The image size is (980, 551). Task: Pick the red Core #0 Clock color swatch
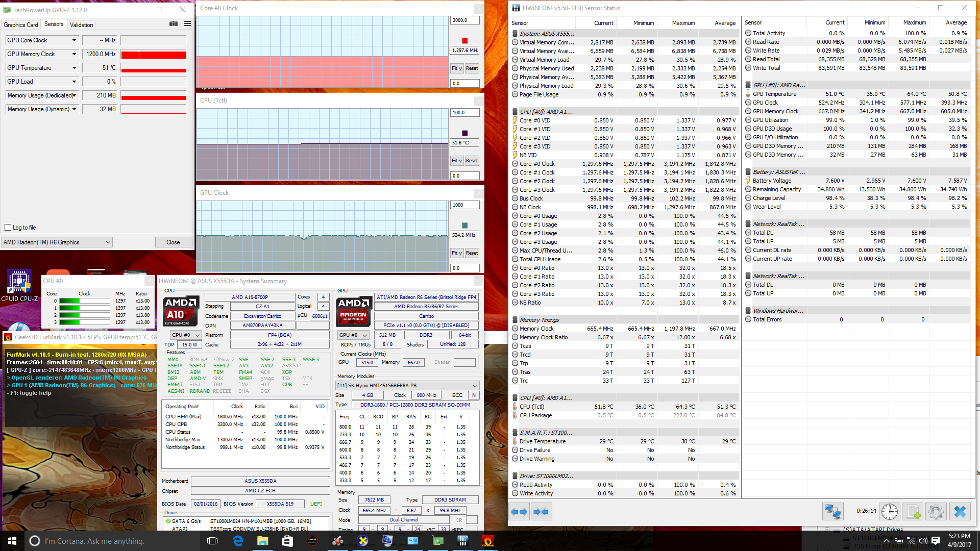click(x=464, y=41)
